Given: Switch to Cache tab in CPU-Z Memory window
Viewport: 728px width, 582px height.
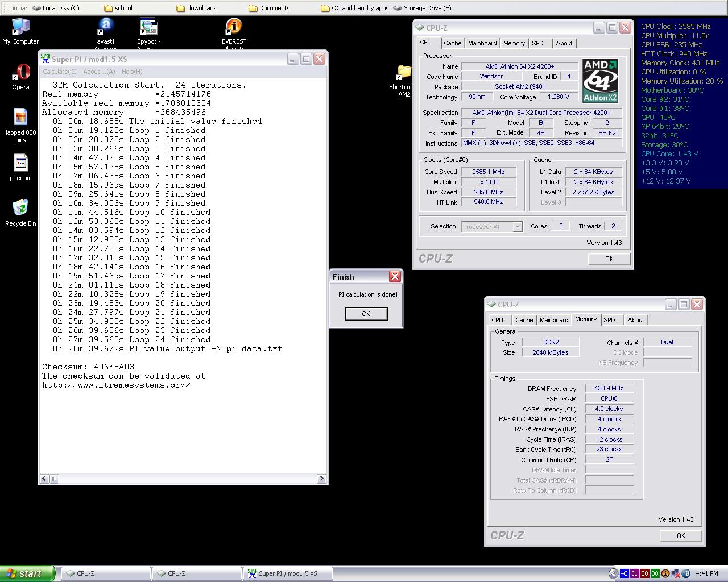Looking at the screenshot, I should (x=524, y=320).
